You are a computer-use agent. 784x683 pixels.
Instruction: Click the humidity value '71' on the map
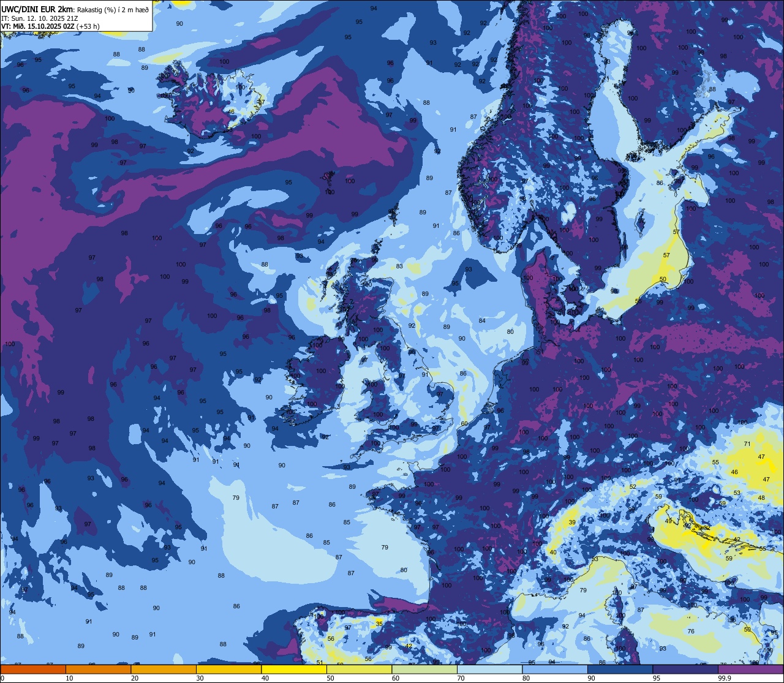(x=747, y=444)
